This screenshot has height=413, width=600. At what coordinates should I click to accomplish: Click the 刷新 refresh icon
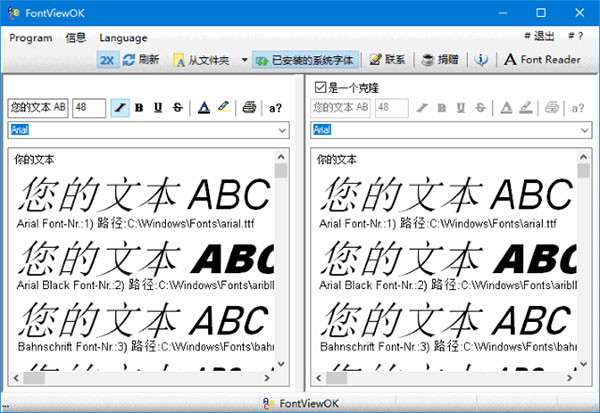click(x=129, y=60)
